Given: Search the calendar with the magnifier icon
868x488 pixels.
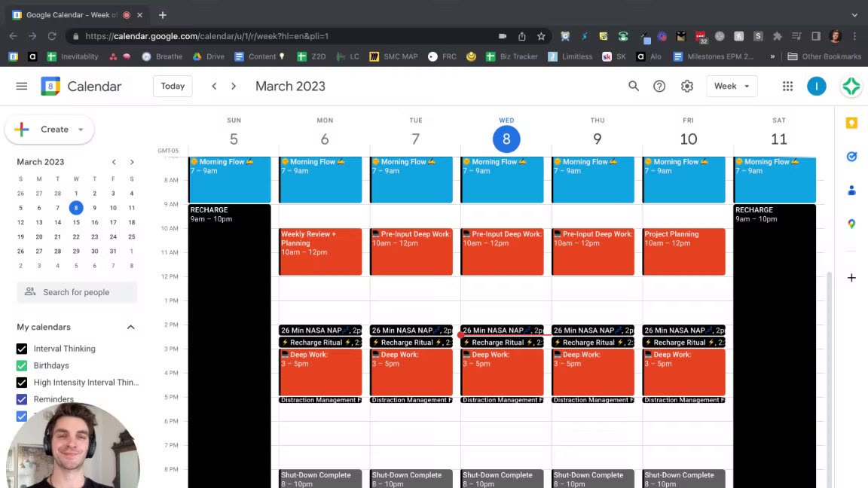Looking at the screenshot, I should point(633,87).
